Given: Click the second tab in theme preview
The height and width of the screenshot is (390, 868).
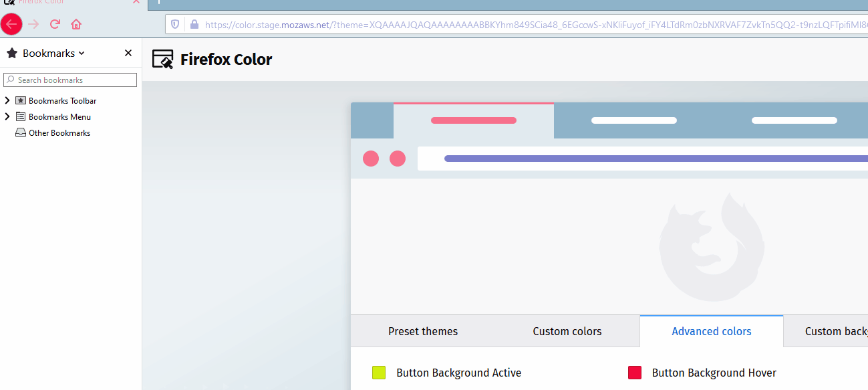Looking at the screenshot, I should (x=634, y=120).
